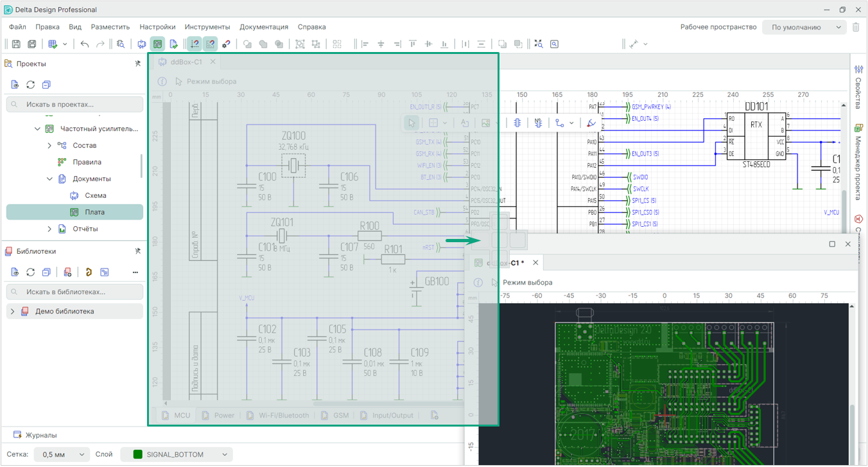Click the refresh icon in the Проекты panel
This screenshot has height=467, width=868.
click(x=30, y=85)
